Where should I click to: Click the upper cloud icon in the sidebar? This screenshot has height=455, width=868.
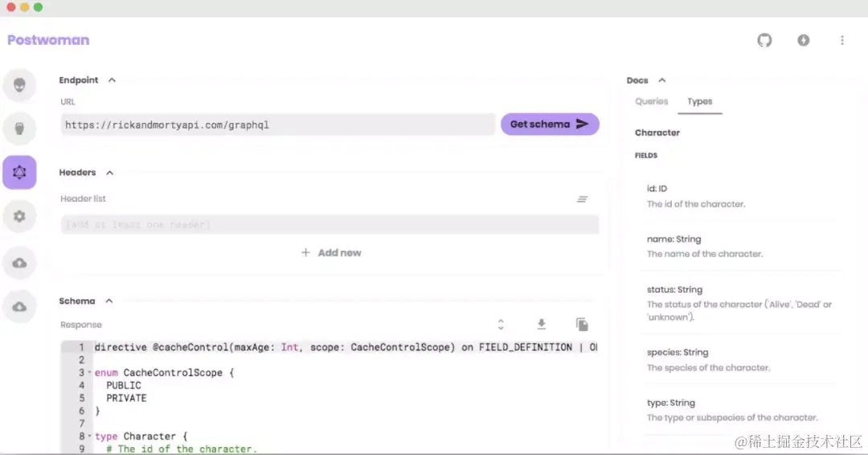click(x=19, y=262)
